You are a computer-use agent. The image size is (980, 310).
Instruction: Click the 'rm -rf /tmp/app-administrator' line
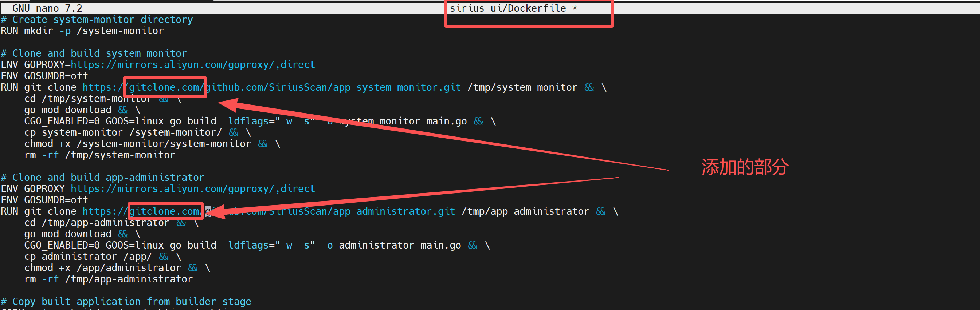tap(109, 279)
